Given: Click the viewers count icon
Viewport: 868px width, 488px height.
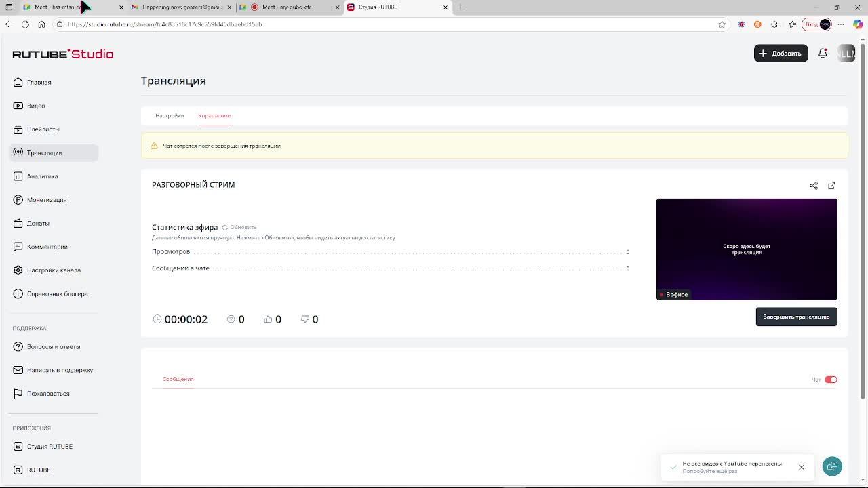Looking at the screenshot, I should 231,319.
